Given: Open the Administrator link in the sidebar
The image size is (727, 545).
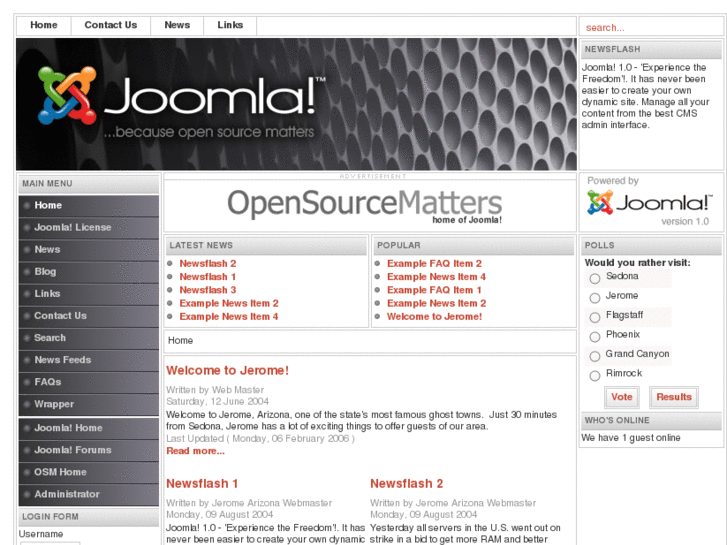Looking at the screenshot, I should pos(89,494).
